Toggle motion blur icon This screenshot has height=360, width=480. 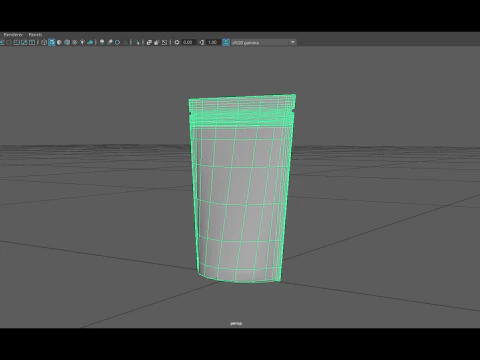(110, 42)
